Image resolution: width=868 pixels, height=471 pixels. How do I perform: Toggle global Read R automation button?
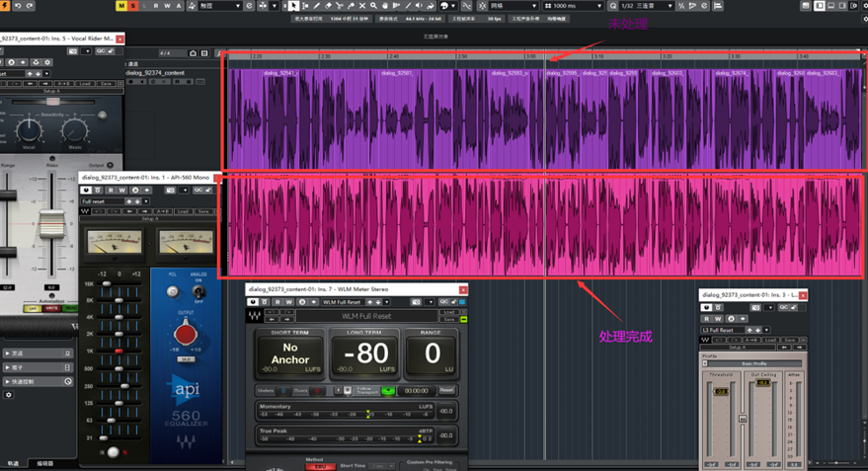point(156,6)
